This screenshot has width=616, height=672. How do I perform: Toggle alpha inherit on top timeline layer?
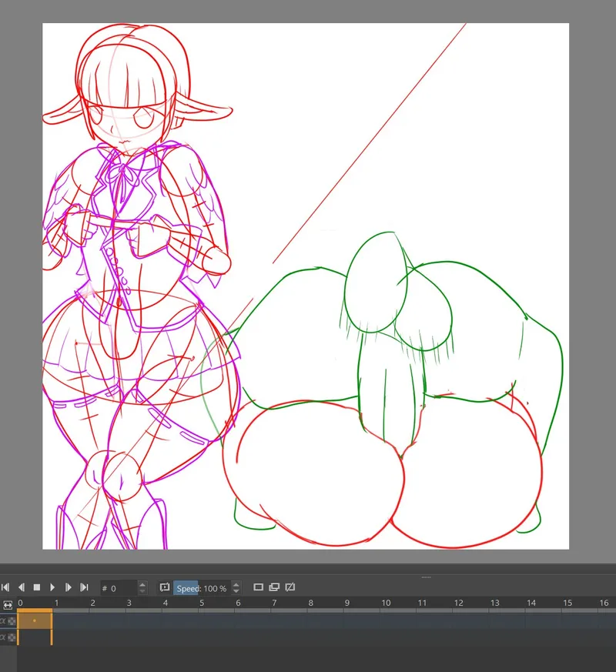pyautogui.click(x=3, y=620)
